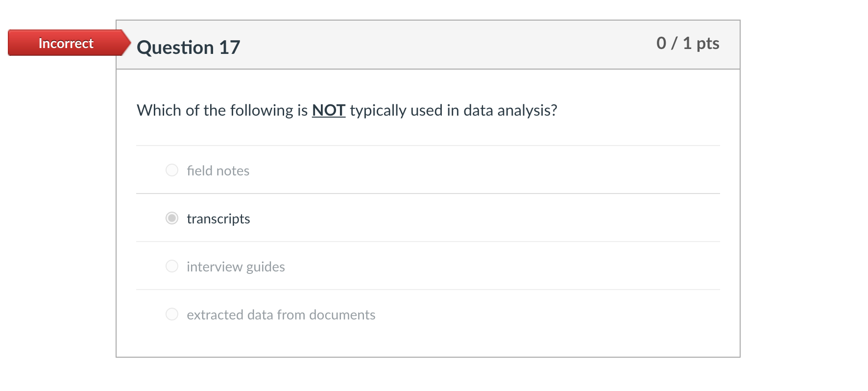Click the phrase "Which of the following is"
The width and height of the screenshot is (868, 391).
coord(222,110)
